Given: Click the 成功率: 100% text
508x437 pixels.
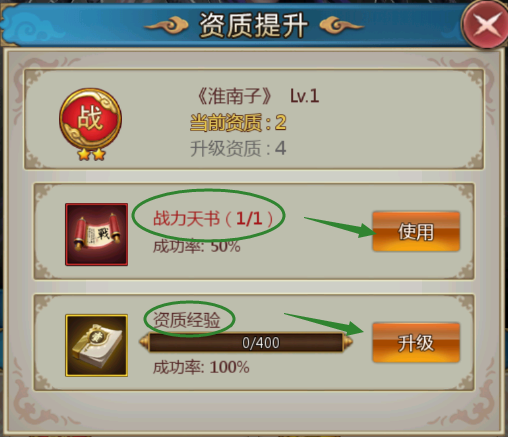Looking at the screenshot, I should [201, 367].
